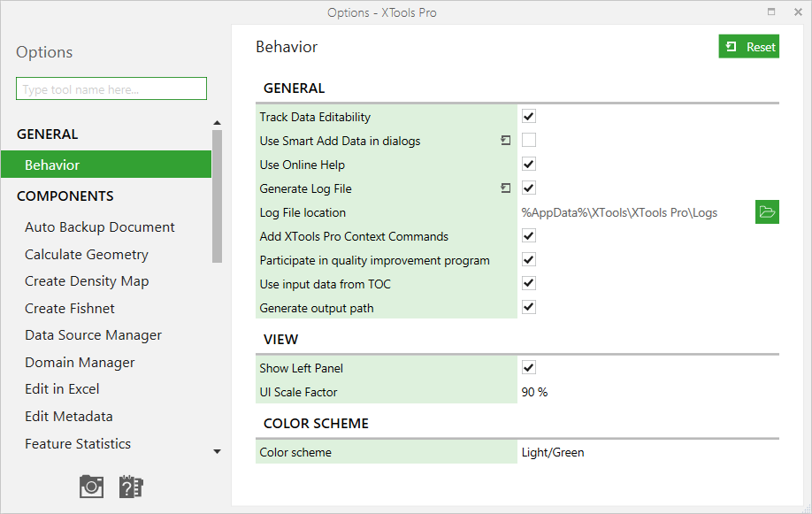
Task: Click the Reset button
Action: (749, 47)
